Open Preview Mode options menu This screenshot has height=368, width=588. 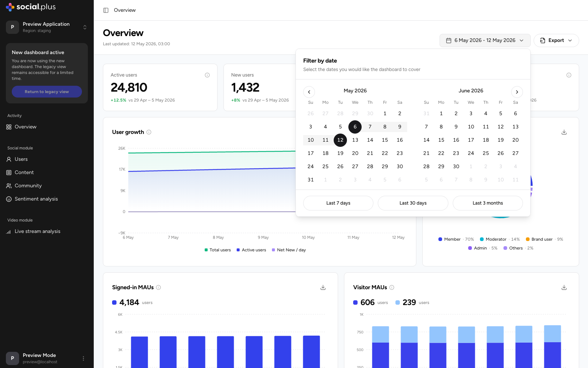pos(83,358)
